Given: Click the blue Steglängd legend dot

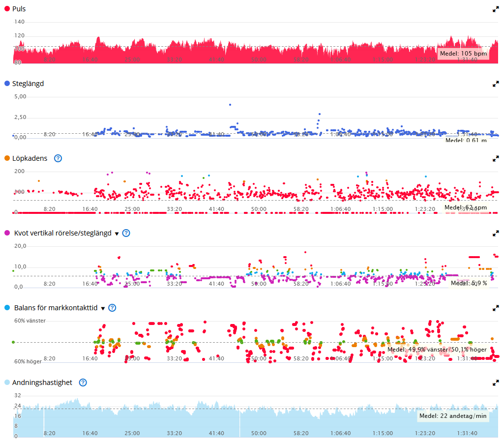Looking at the screenshot, I should tap(7, 84).
